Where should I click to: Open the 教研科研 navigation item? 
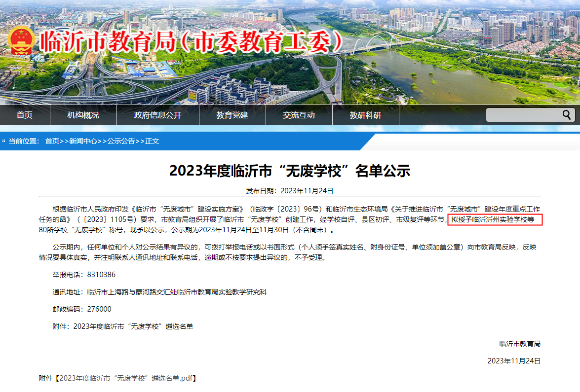[x=366, y=115]
